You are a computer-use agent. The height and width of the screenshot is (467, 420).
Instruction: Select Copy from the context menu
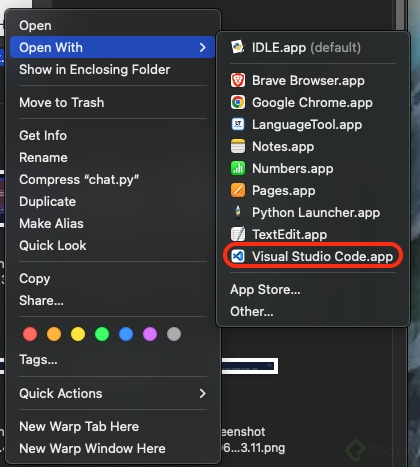(113, 278)
